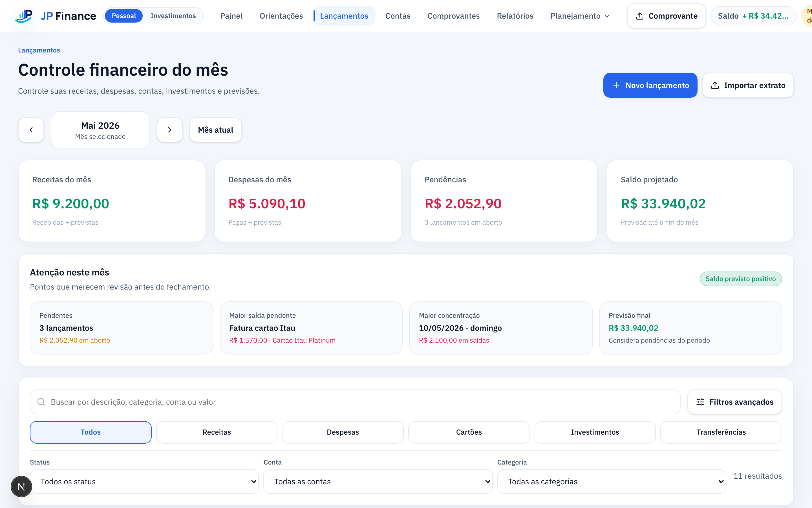Open Comprovantes in navigation
812x508 pixels.
(453, 16)
